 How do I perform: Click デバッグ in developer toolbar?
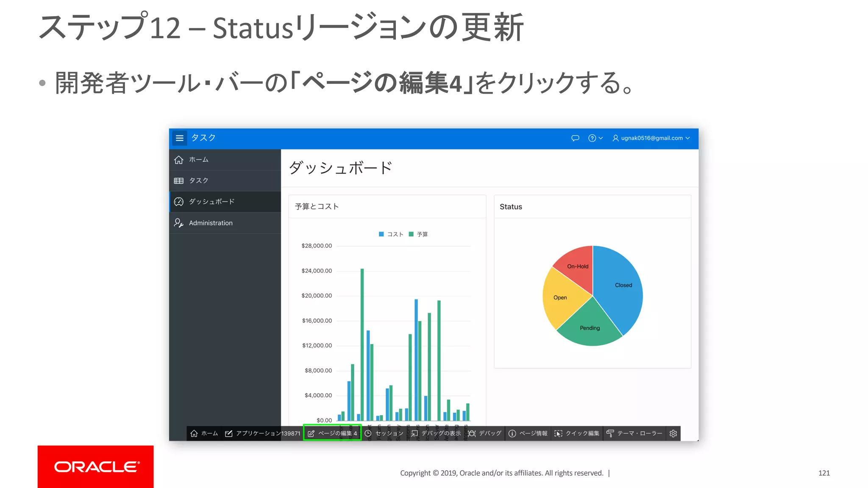coord(485,433)
